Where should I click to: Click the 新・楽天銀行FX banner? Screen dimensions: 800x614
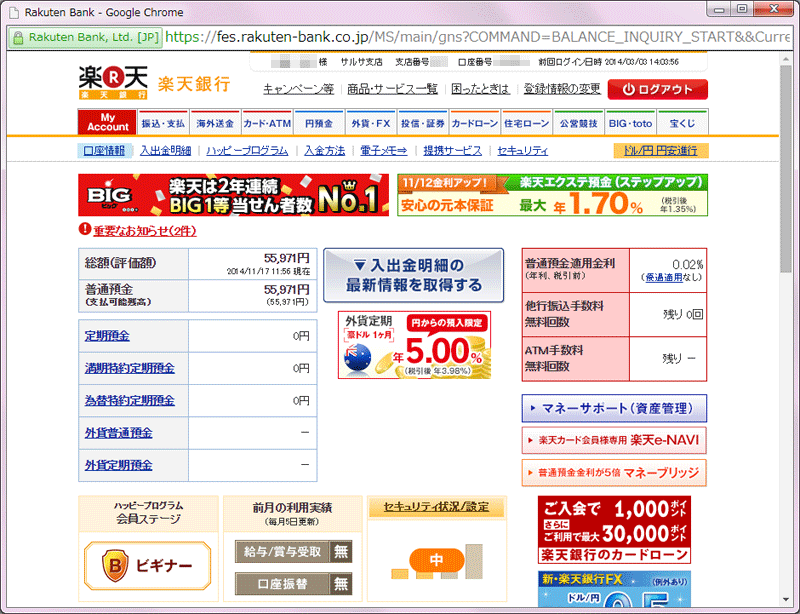click(x=614, y=589)
